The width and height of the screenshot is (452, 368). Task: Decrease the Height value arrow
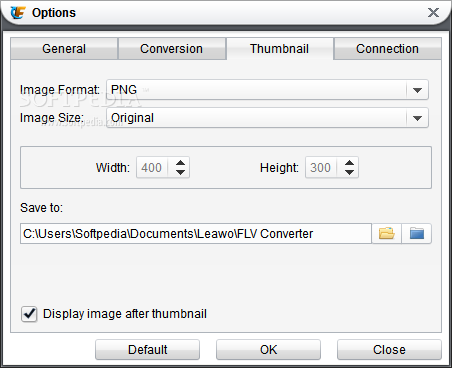coord(349,172)
